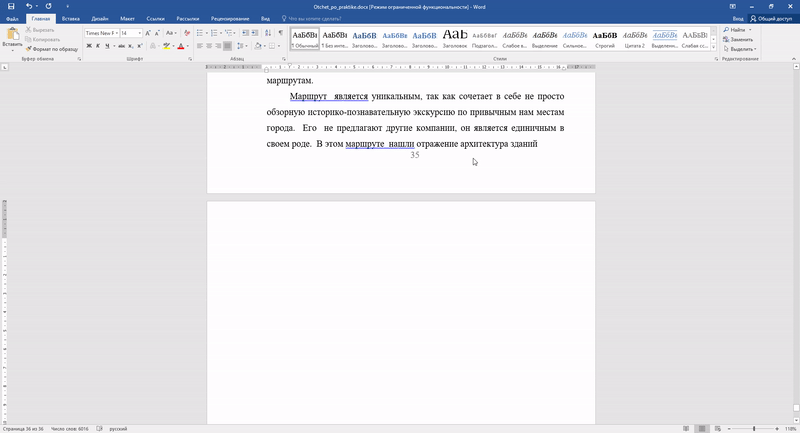Click the Sort icon

click(x=268, y=33)
